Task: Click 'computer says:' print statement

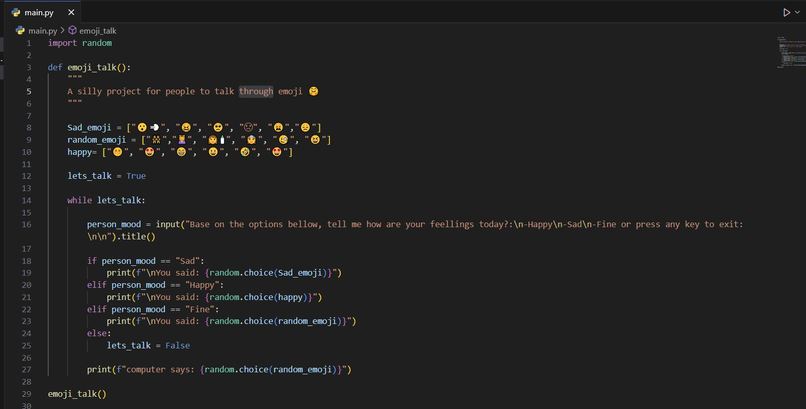Action: (219, 369)
